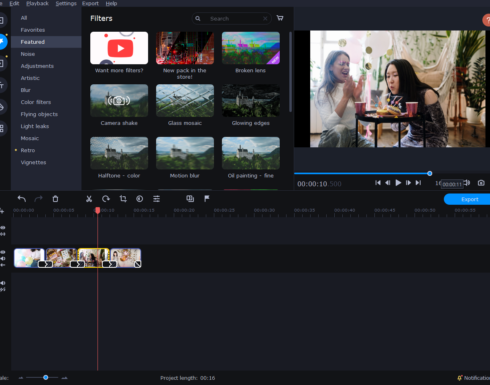Click the Want more filters thumbnail
Image resolution: width=490 pixels, height=385 pixels.
[x=119, y=48]
